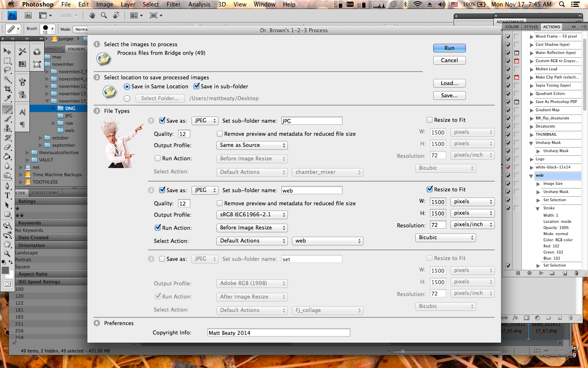Select the Select Folder radio button
588x368 pixels.
pos(127,99)
